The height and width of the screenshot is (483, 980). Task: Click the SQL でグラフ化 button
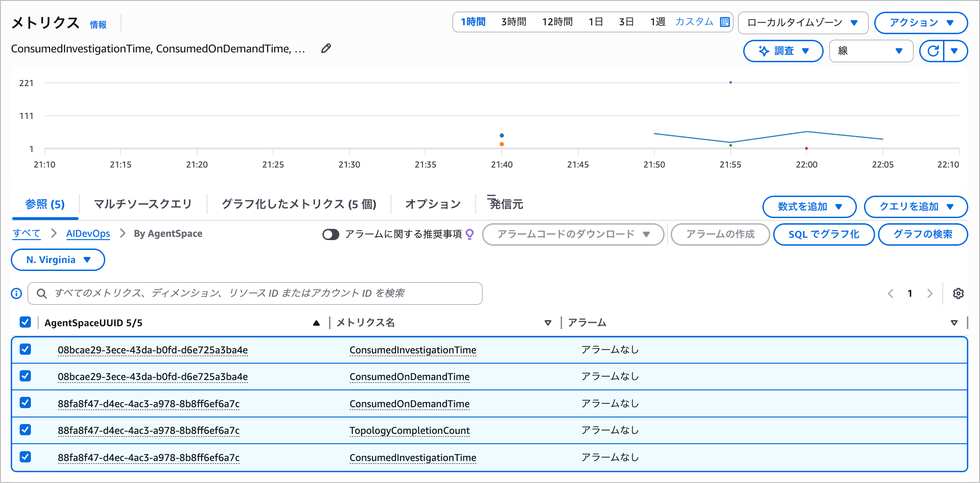click(x=824, y=234)
